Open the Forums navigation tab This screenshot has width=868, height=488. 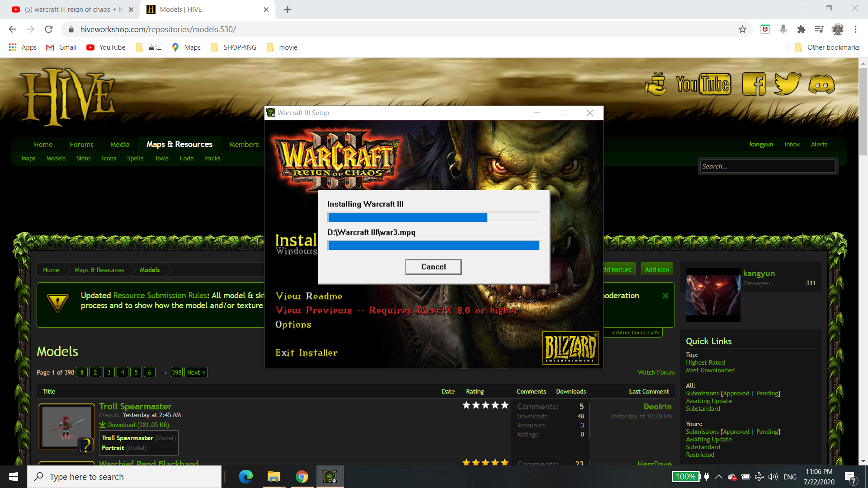click(x=81, y=144)
